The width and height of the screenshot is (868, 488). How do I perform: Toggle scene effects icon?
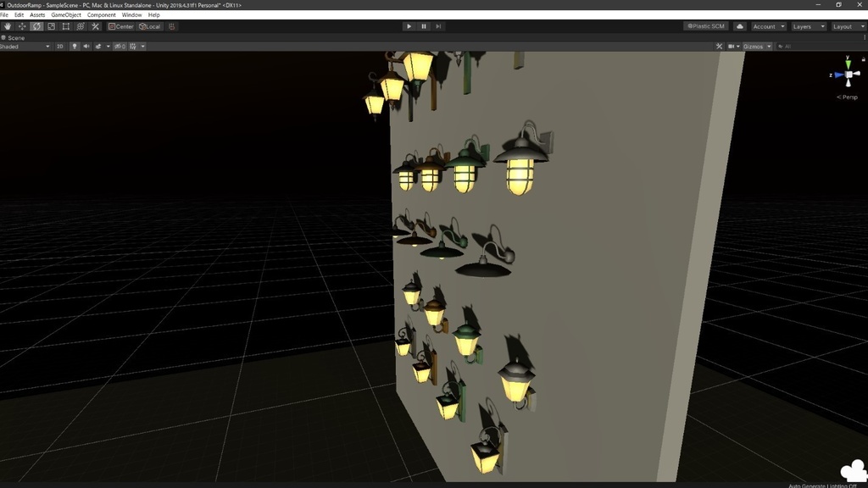coord(98,47)
